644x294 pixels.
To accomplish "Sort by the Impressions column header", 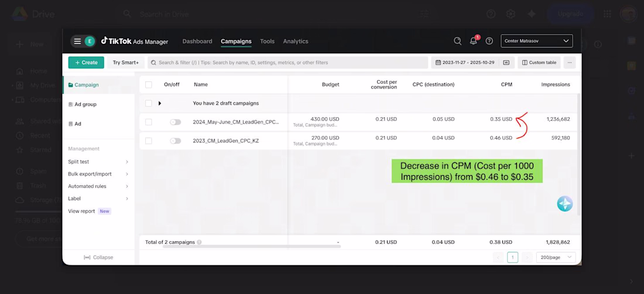I will click(555, 84).
